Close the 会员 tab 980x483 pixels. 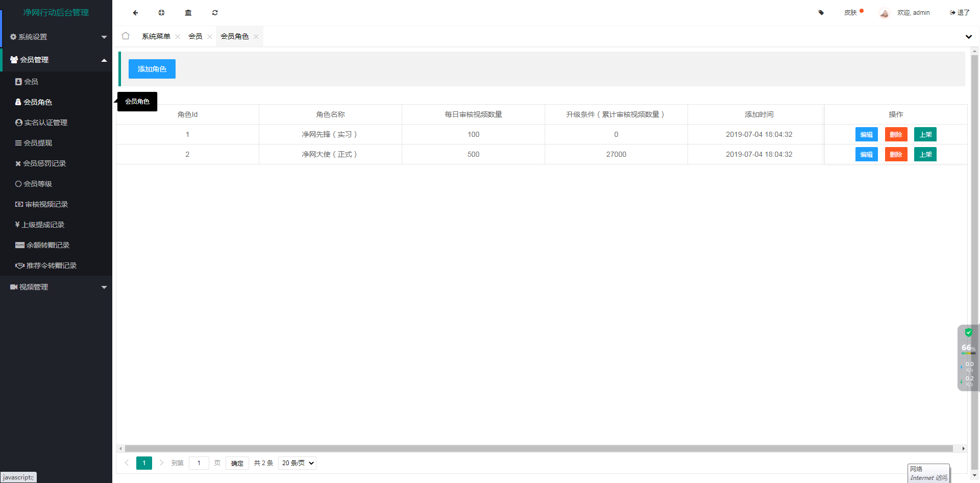tap(210, 36)
